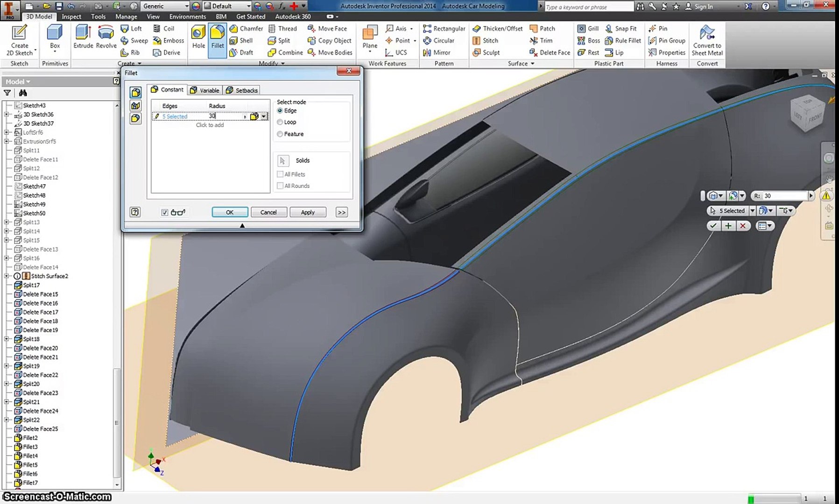Screen dimensions: 839x504
Task: Open the model browser Find binoculars
Action: click(x=22, y=93)
